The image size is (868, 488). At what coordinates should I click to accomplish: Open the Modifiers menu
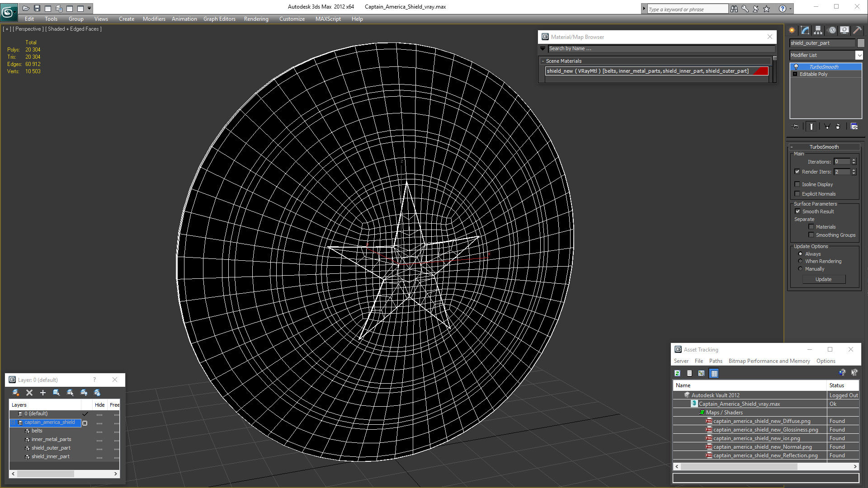[x=154, y=19]
